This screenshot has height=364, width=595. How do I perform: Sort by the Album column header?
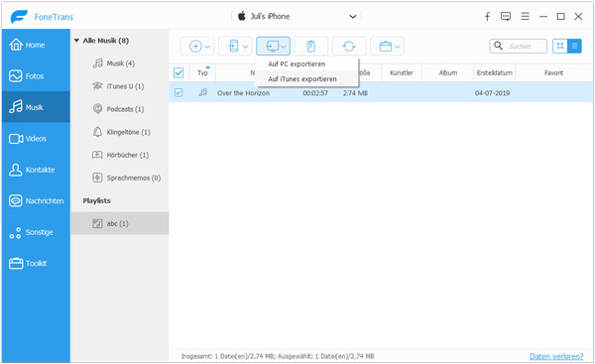[x=448, y=72]
